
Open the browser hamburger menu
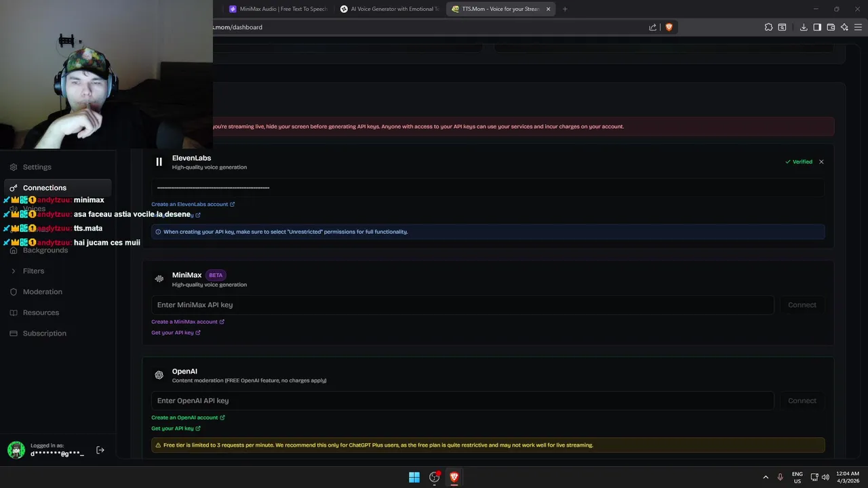point(858,27)
